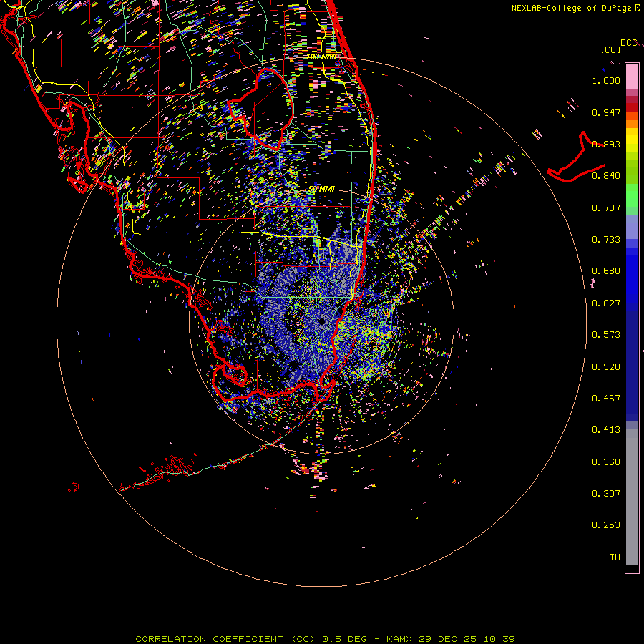Image resolution: width=644 pixels, height=644 pixels.
Task: Pick the dark red segment of the color bar
Action: tap(632, 107)
